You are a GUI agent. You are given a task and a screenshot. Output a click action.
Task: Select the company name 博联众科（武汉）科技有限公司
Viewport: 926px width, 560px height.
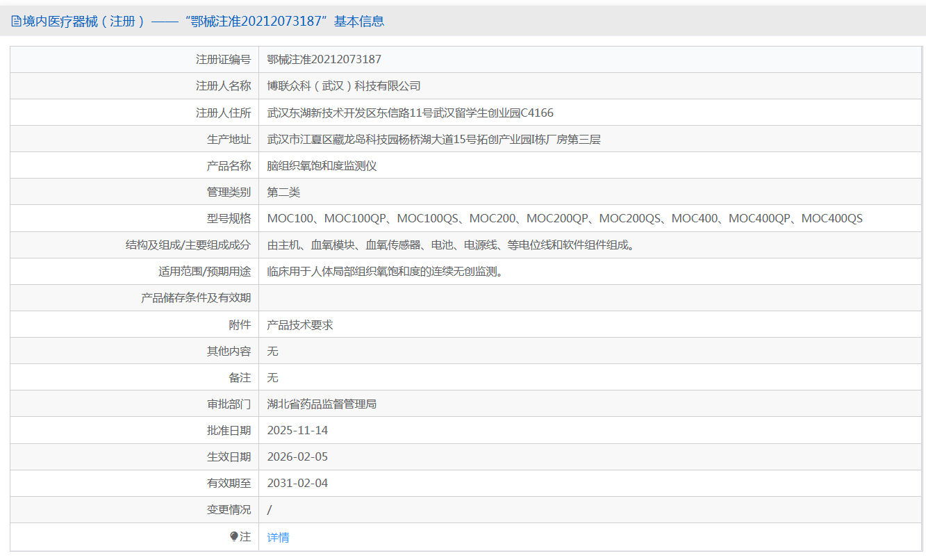coord(345,86)
